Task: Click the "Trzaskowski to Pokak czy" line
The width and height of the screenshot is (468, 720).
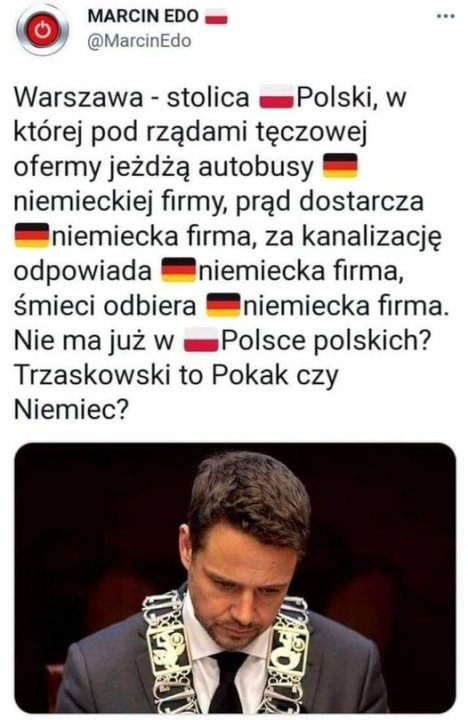Action: click(x=176, y=376)
